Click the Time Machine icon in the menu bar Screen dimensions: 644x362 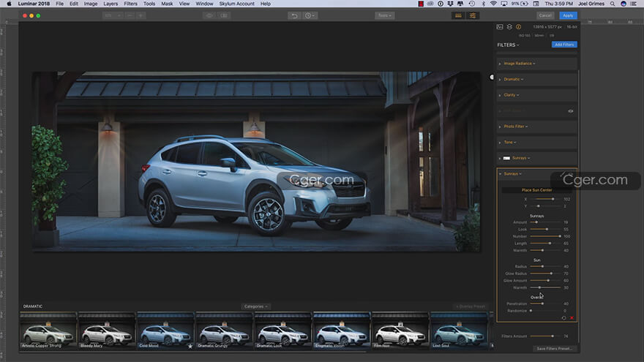[472, 4]
